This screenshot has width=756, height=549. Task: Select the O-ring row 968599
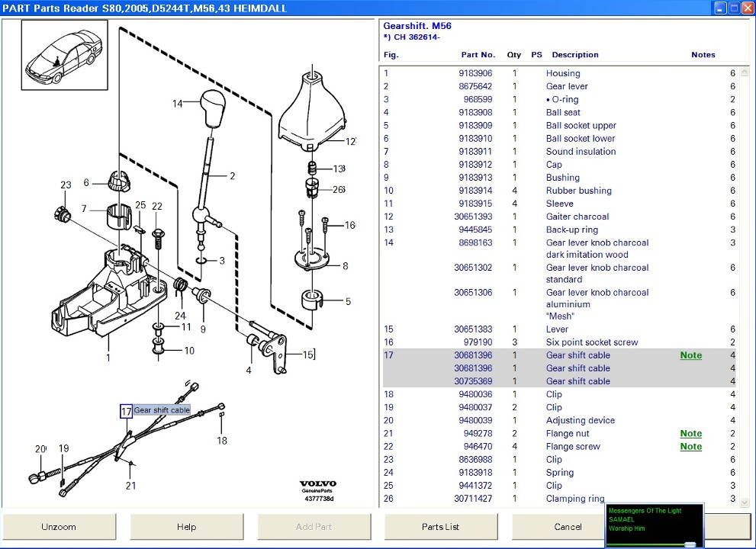(x=559, y=99)
